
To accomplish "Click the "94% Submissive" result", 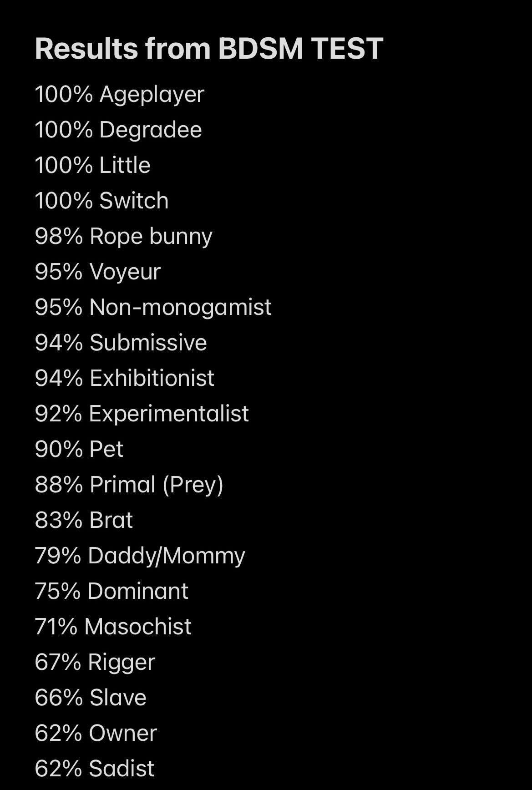I will [121, 343].
